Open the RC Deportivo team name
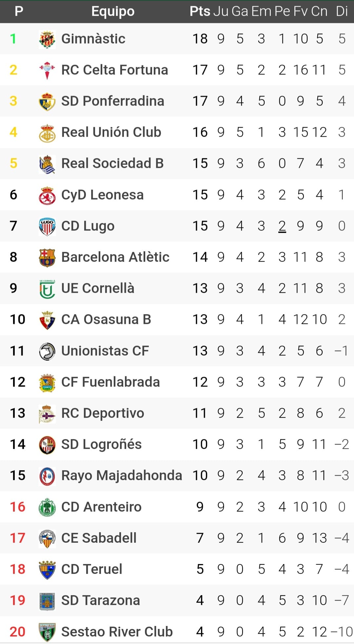This screenshot has width=354, height=644. click(x=103, y=413)
